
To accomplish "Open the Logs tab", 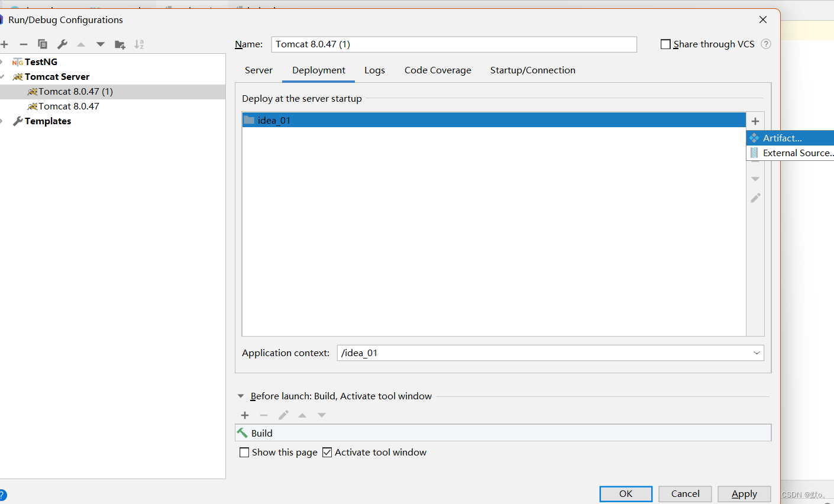I will click(374, 70).
